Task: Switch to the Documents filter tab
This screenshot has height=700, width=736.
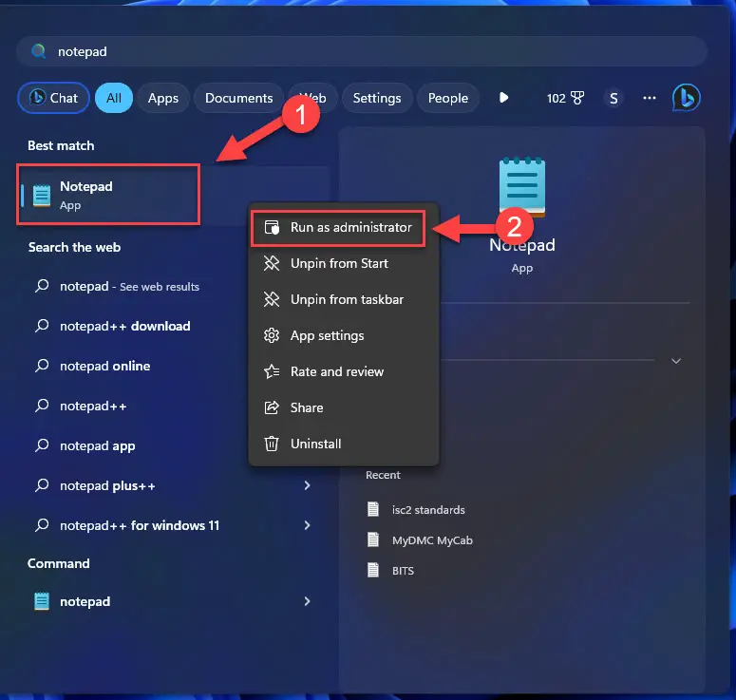Action: pyautogui.click(x=238, y=98)
